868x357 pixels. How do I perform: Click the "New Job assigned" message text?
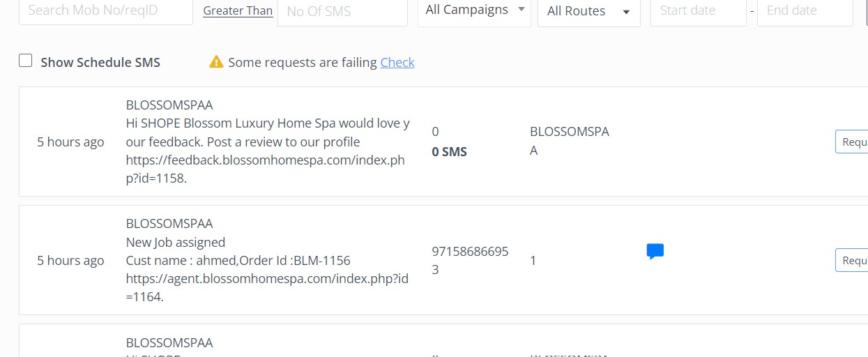click(x=175, y=242)
